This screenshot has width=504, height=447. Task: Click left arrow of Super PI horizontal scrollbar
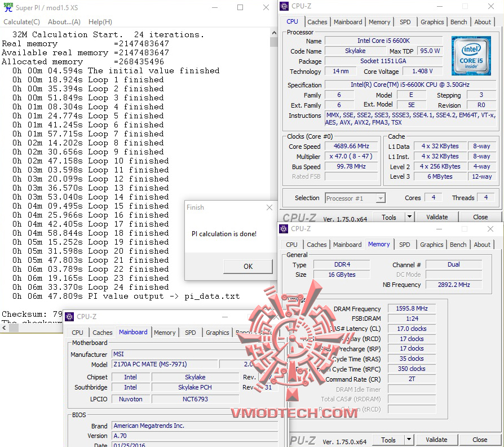(4, 327)
